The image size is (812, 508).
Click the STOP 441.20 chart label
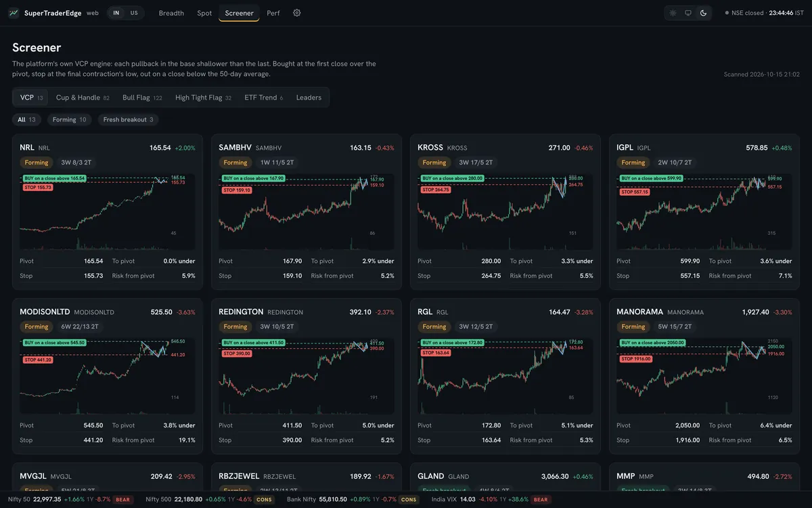coord(37,360)
